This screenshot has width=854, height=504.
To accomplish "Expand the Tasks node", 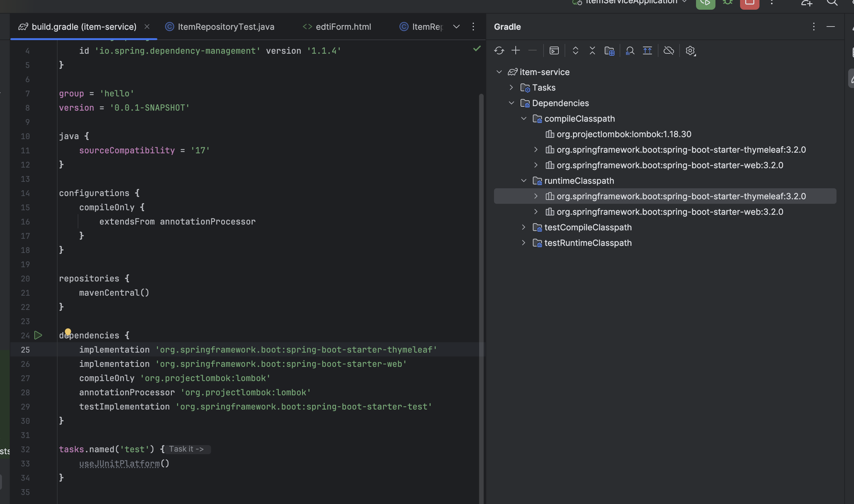I will pos(511,87).
